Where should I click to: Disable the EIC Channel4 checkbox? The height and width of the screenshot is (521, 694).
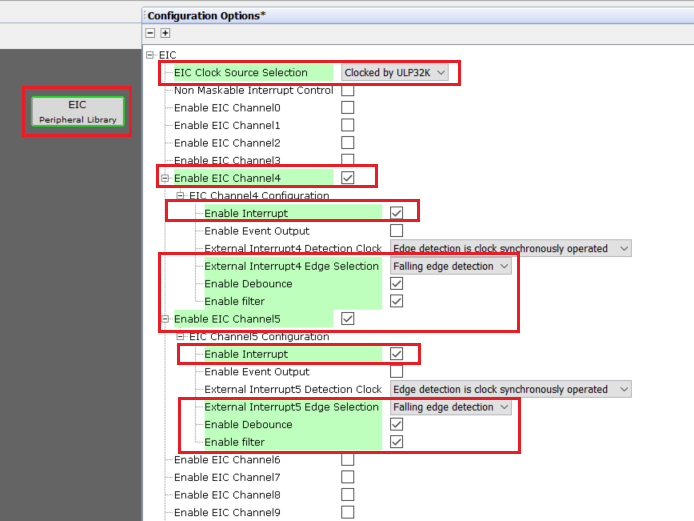pos(348,178)
